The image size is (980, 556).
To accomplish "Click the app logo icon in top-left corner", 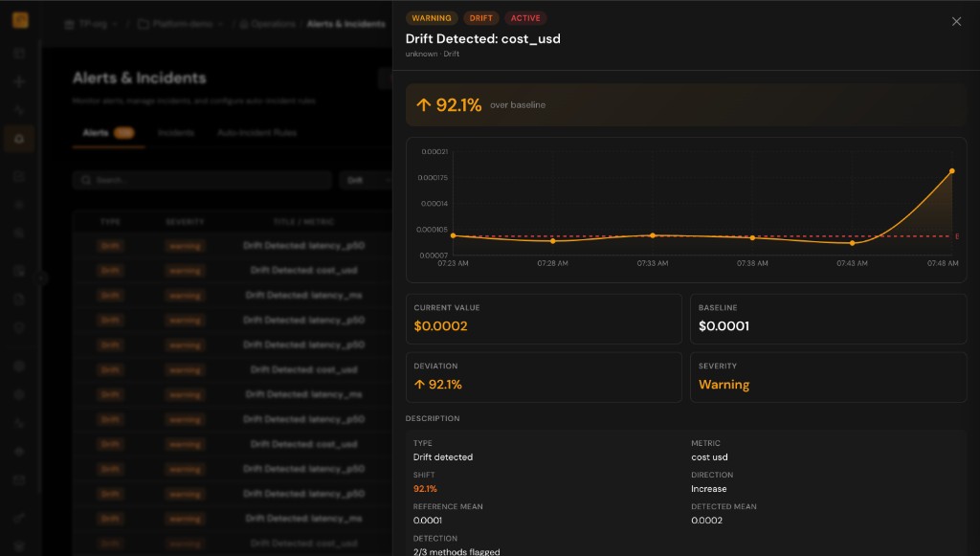I will 19,19.
